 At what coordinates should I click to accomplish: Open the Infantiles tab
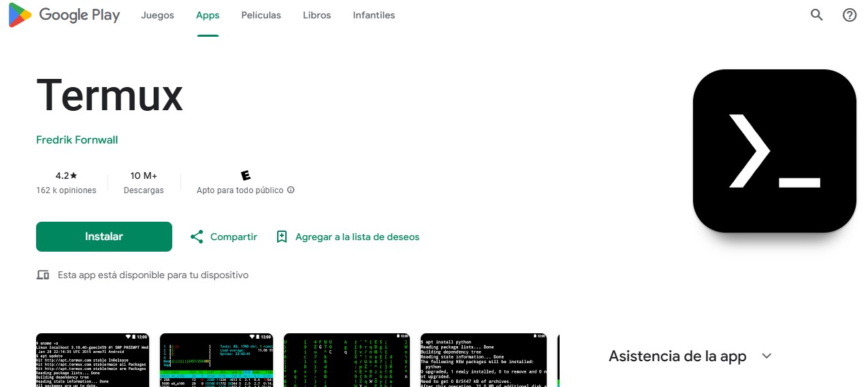point(374,15)
